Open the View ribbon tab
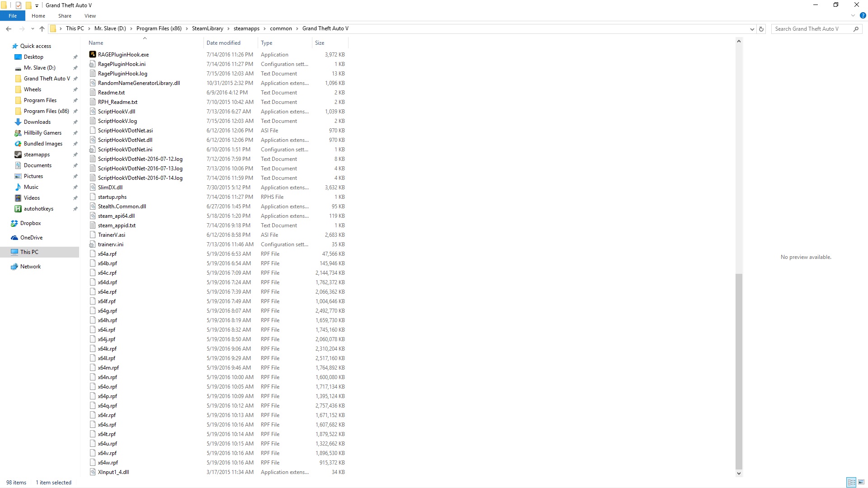This screenshot has width=868, height=488. [90, 16]
